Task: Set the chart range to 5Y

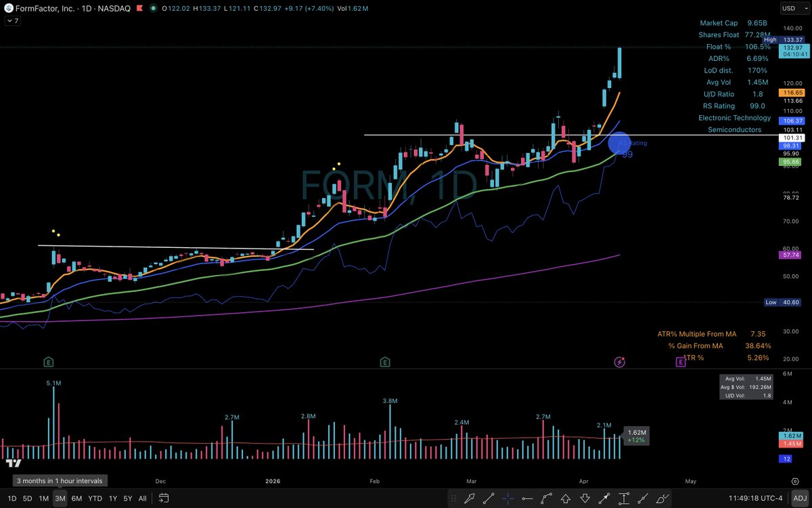Action: click(128, 499)
